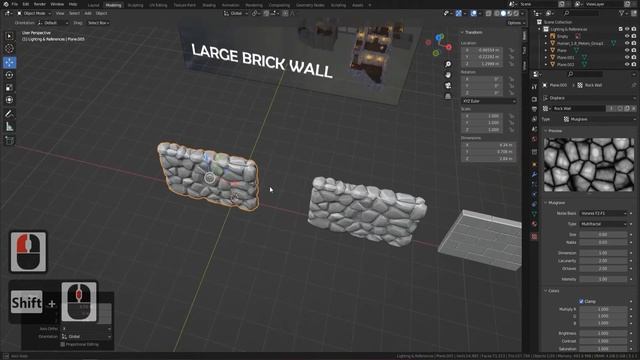
Task: Hide Lighting & References collection eye icon
Action: click(627, 29)
